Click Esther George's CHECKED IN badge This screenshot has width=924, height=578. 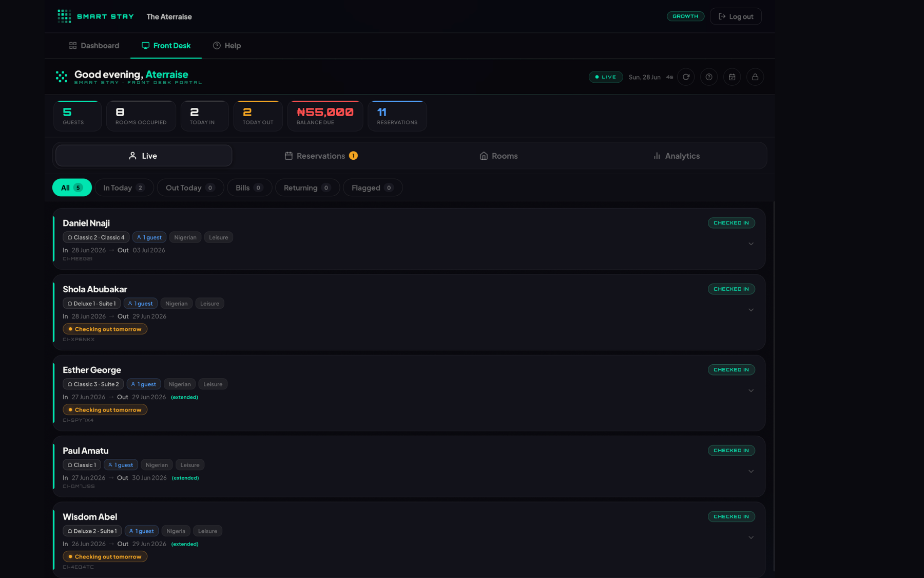[731, 370]
